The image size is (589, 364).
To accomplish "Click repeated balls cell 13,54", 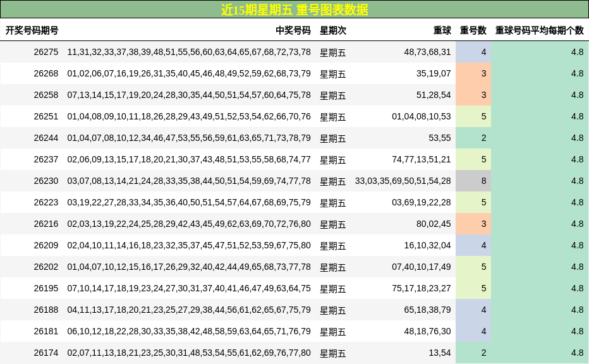I will [x=440, y=353].
